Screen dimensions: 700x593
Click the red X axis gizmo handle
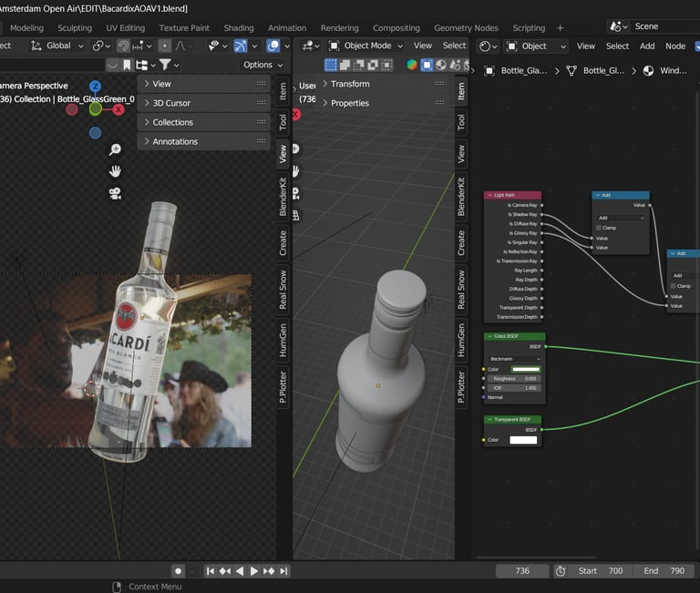click(x=118, y=109)
